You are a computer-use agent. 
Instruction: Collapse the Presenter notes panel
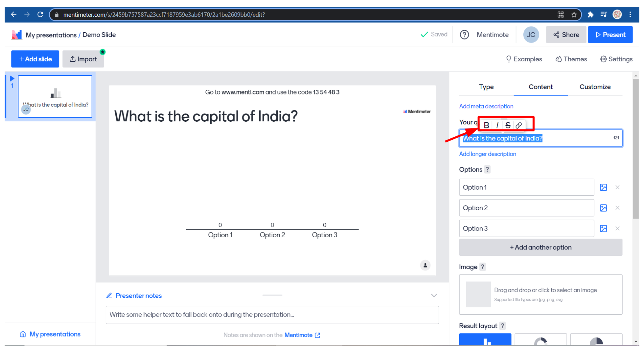(434, 296)
